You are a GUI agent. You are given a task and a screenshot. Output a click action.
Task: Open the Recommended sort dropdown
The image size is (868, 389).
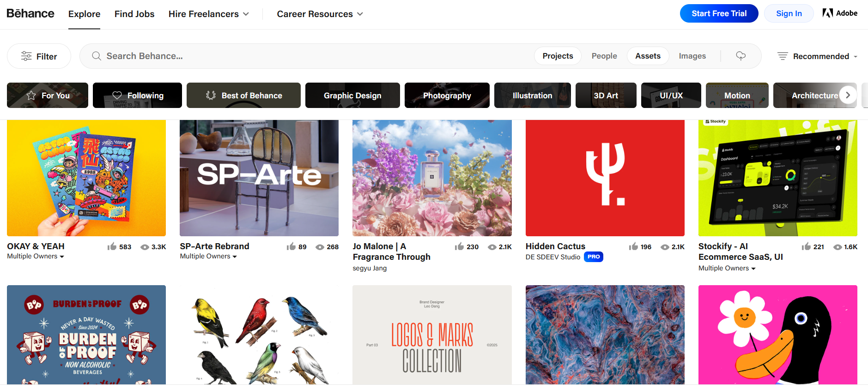[x=817, y=56]
